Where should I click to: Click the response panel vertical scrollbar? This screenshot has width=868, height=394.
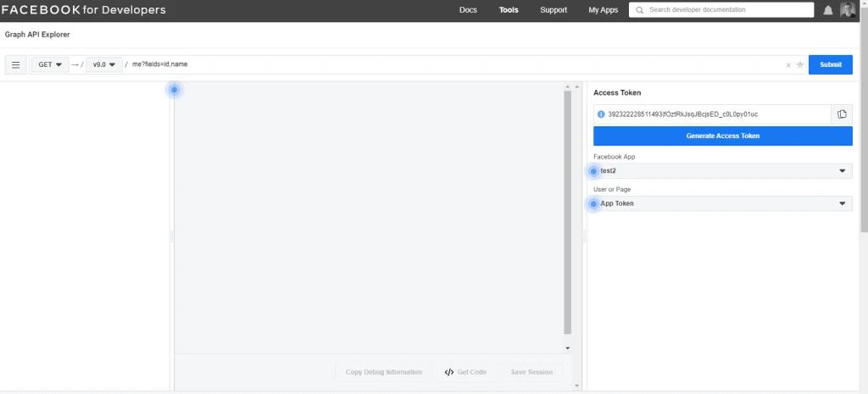(567, 212)
